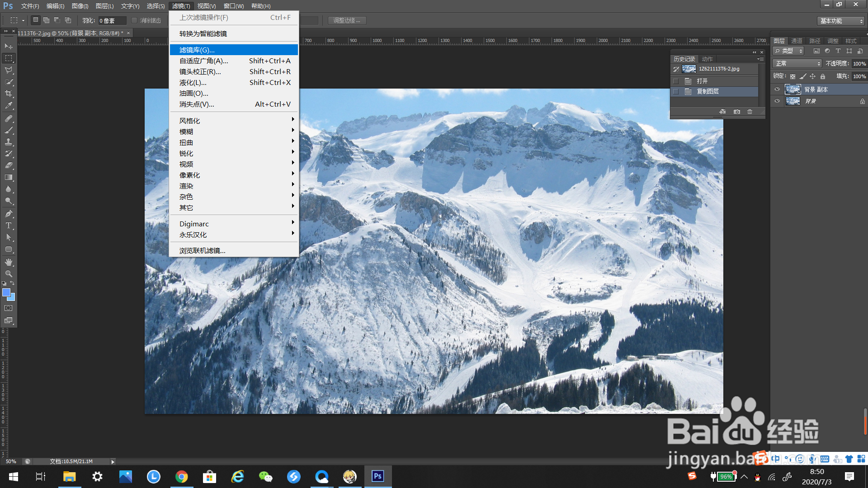868x488 pixels.
Task: Open the 基本功能 workspace dropdown
Action: click(841, 21)
